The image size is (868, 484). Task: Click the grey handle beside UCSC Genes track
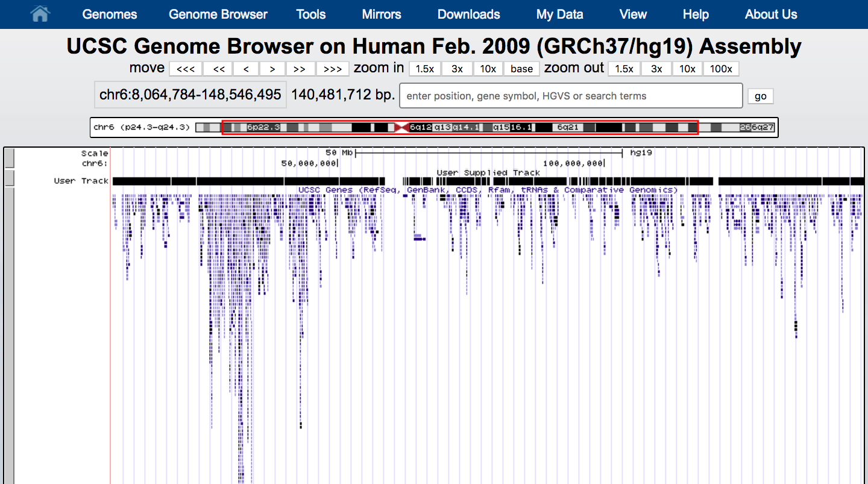9,335
